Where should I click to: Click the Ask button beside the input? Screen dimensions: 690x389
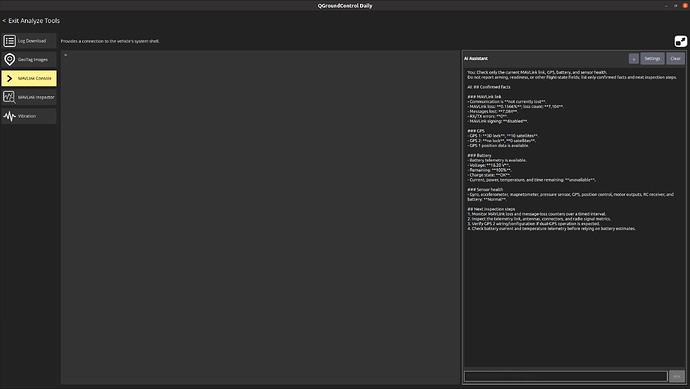677,376
